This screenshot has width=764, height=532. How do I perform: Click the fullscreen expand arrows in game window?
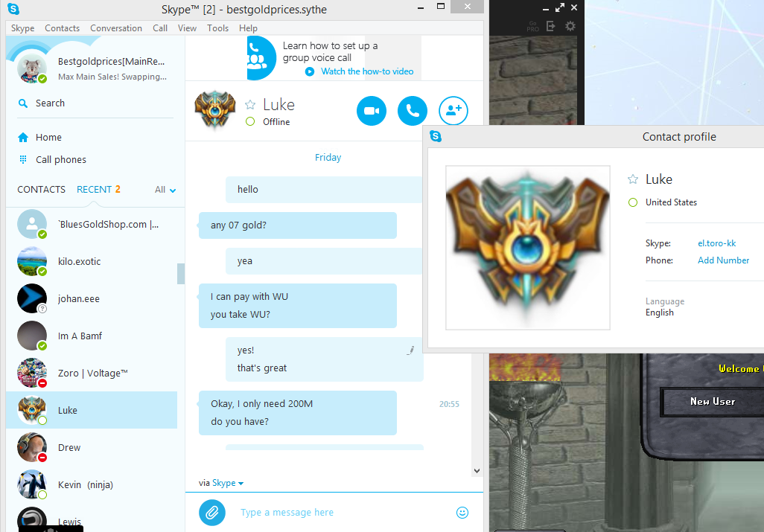tap(560, 7)
